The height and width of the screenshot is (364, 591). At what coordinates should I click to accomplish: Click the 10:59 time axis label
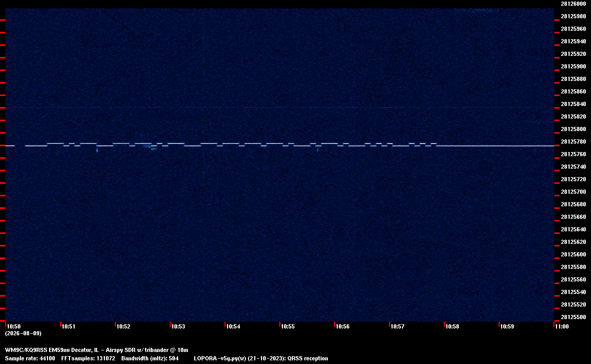coord(507,326)
